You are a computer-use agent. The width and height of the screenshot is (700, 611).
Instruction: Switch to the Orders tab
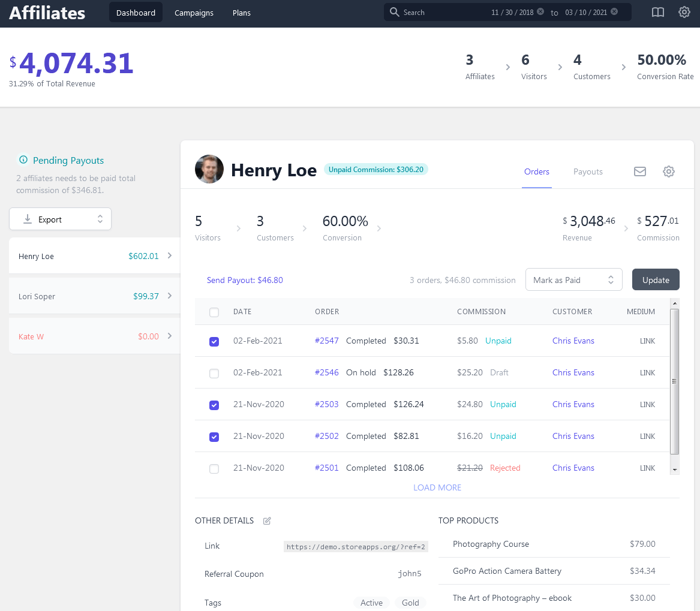coord(537,171)
